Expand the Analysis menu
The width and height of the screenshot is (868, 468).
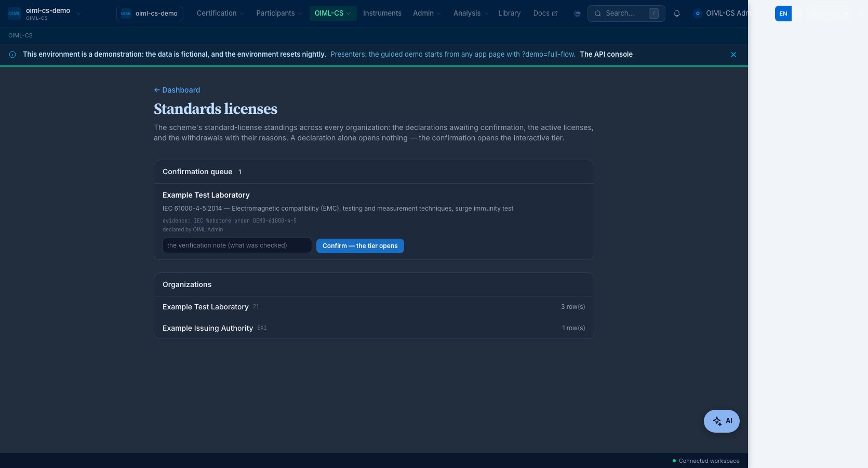coord(471,14)
